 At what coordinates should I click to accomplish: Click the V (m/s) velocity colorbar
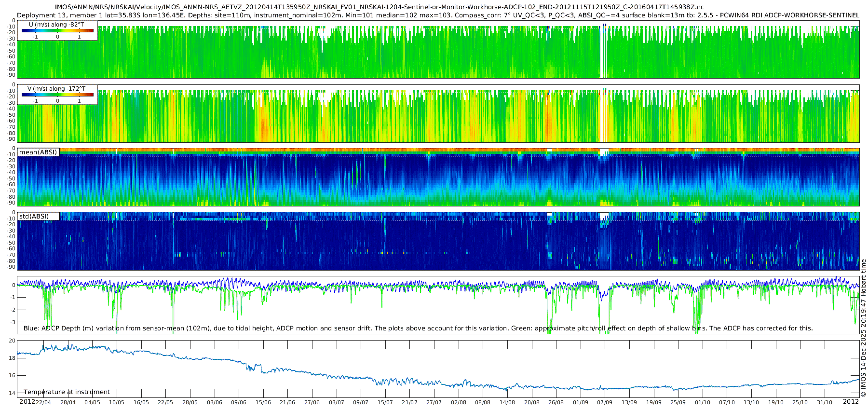click(57, 95)
